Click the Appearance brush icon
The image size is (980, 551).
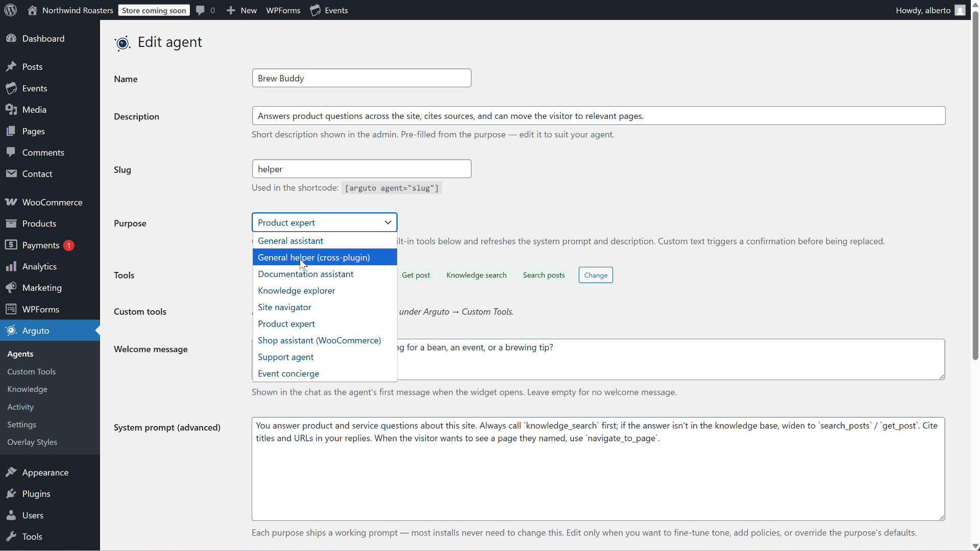11,472
